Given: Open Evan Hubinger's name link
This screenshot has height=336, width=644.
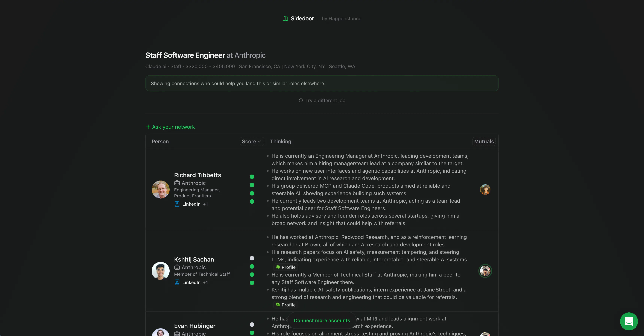Looking at the screenshot, I should coord(195,326).
